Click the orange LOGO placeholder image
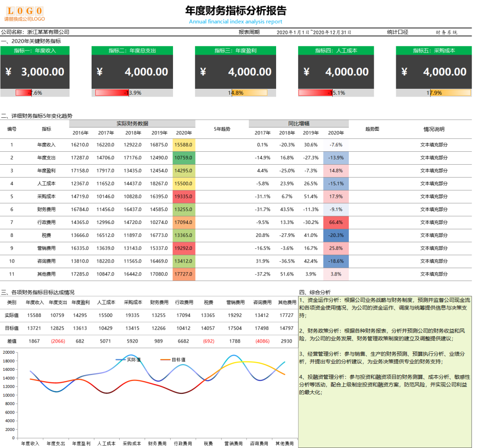The width and height of the screenshot is (497, 448). pos(25,14)
